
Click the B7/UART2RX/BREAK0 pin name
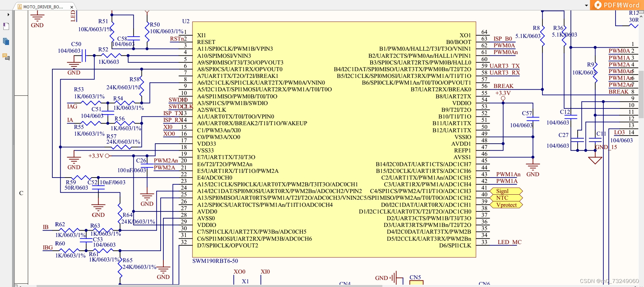click(441, 89)
